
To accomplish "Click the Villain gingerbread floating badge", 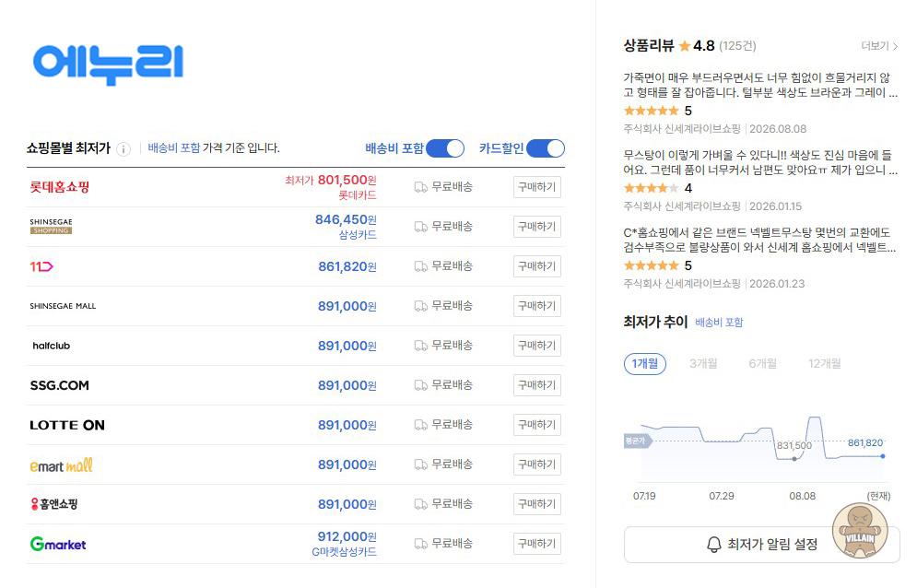I will coord(860,531).
